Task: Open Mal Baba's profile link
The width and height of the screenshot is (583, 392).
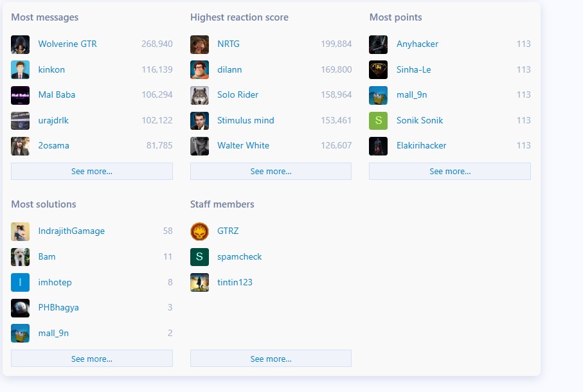Action: click(x=57, y=94)
